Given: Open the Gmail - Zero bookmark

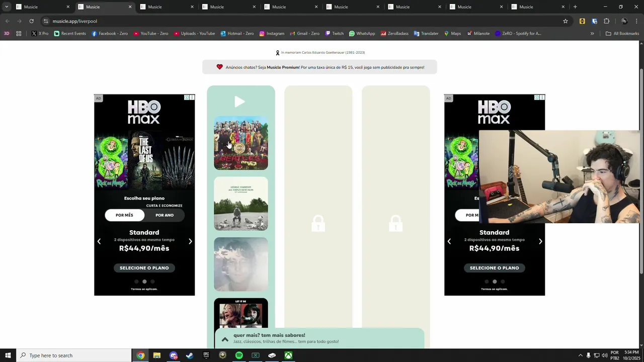Looking at the screenshot, I should 304,34.
